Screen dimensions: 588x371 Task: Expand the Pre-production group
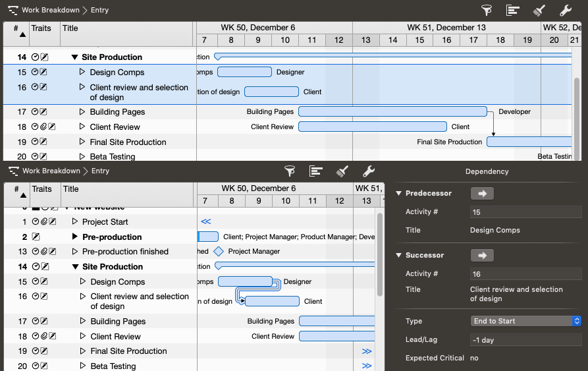pyautogui.click(x=74, y=237)
